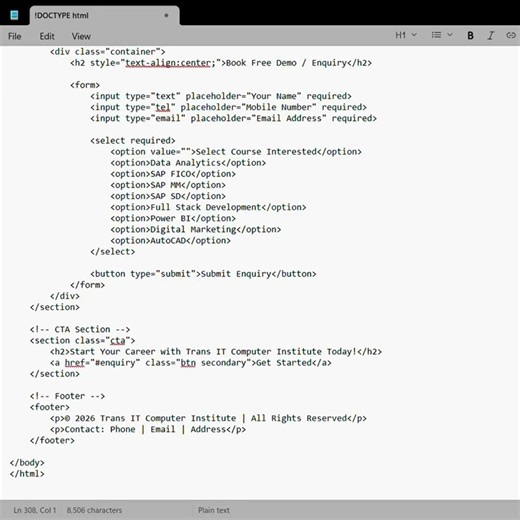
Task: Click the line with placeholder "Your Name"
Action: 221,96
